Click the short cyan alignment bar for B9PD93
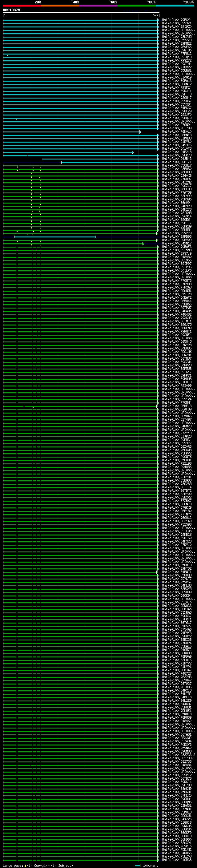The height and width of the screenshot is (868, 197). (55, 237)
